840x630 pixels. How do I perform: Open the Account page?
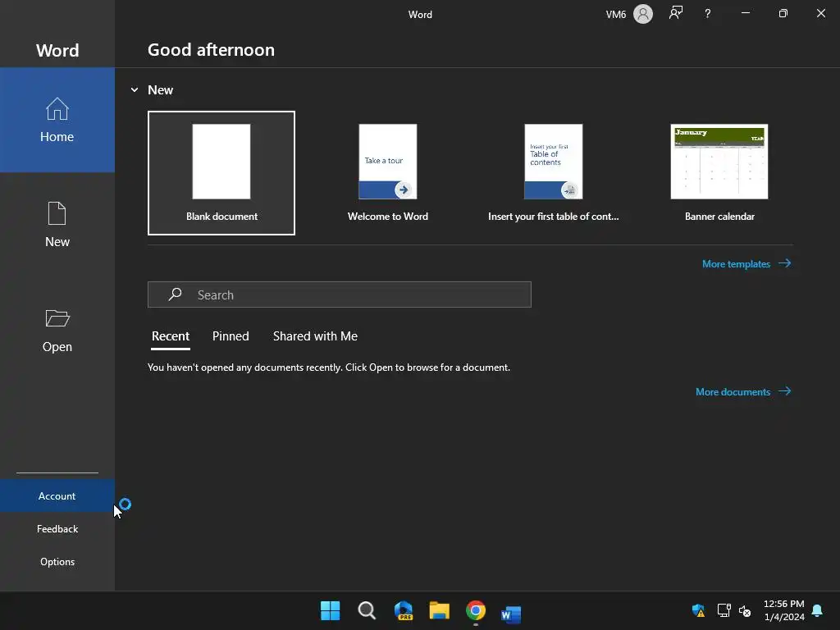[57, 496]
